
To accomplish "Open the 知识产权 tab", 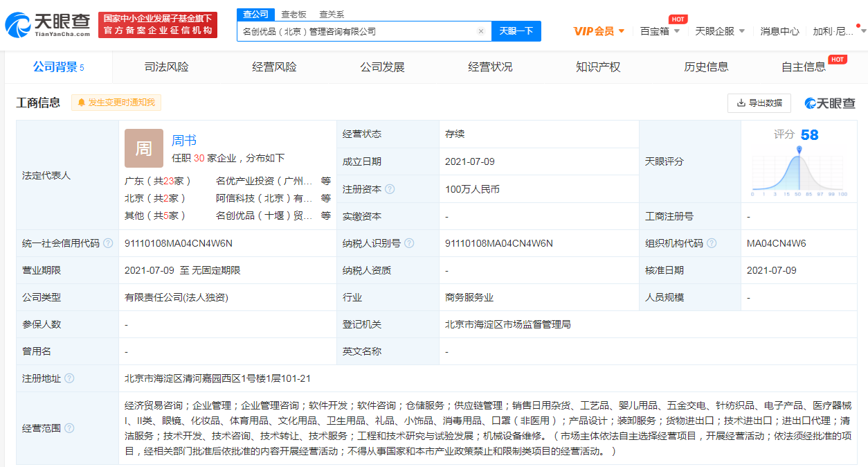I will [x=598, y=67].
